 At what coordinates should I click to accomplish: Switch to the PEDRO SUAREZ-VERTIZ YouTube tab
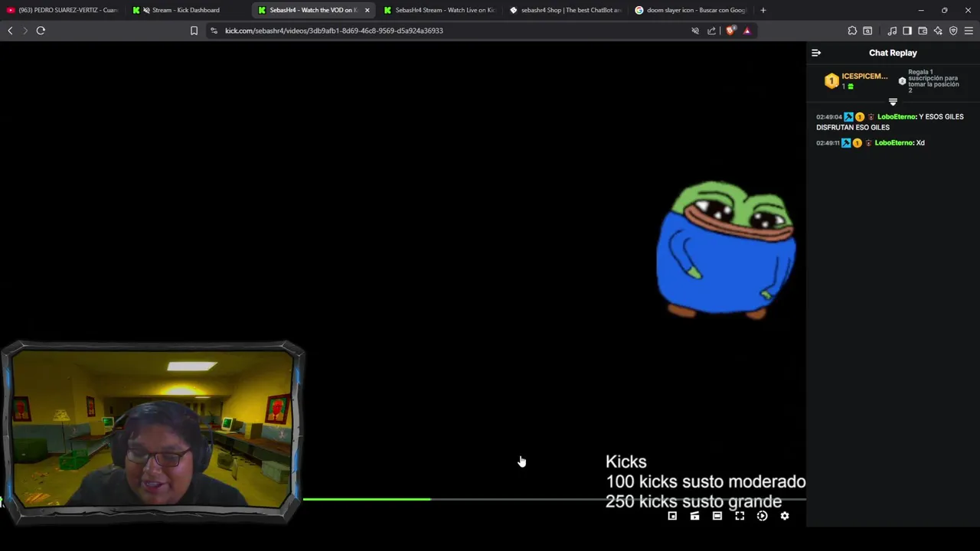[x=63, y=10]
